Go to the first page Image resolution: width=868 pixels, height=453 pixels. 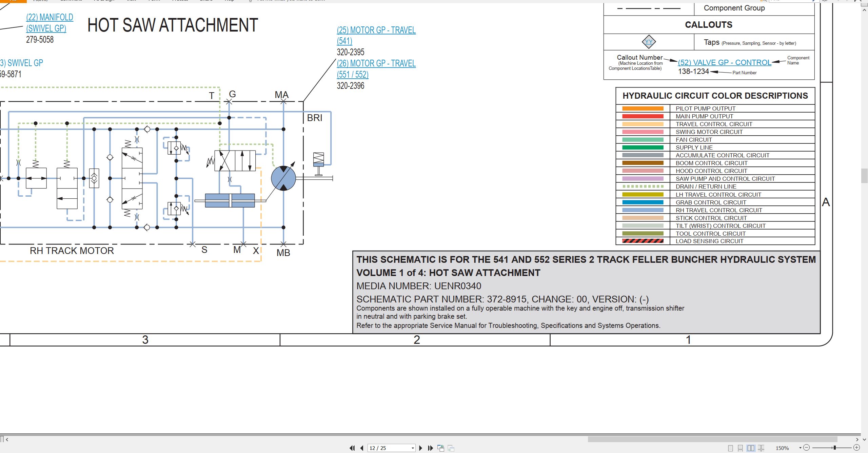pyautogui.click(x=352, y=448)
